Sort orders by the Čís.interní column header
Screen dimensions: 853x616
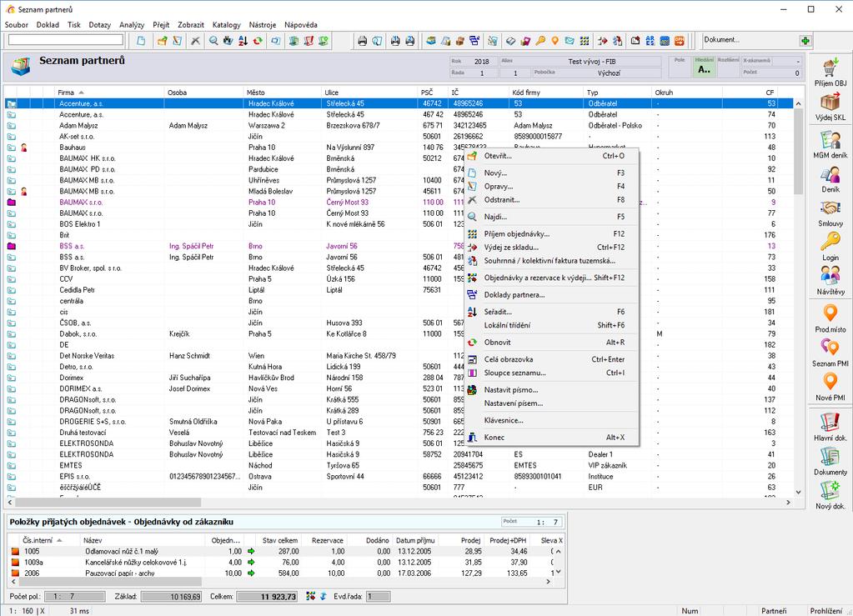[x=49, y=540]
